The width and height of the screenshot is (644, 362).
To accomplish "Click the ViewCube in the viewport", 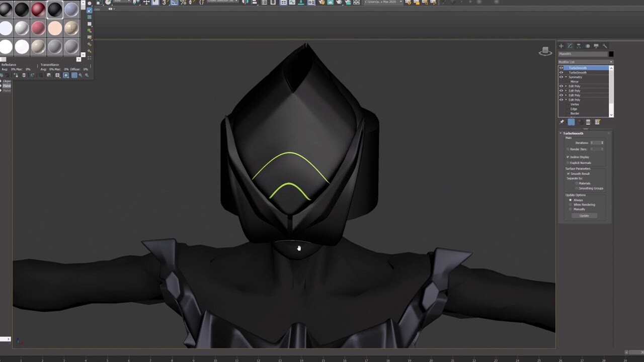I will [x=545, y=52].
